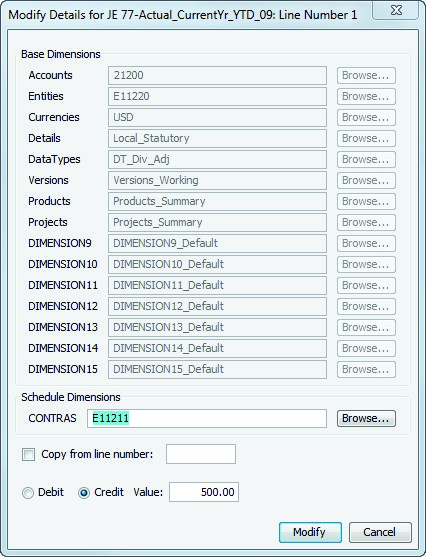The width and height of the screenshot is (426, 557).
Task: Click the DIMENSION11_Default field
Action: tap(217, 285)
